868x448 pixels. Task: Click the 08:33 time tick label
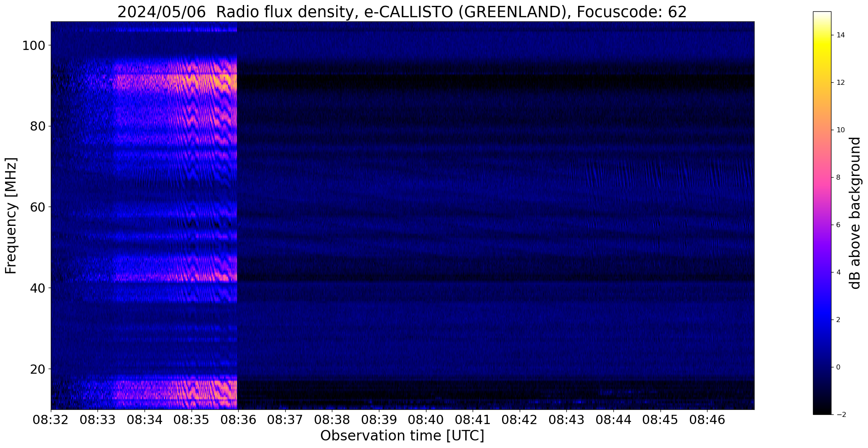(98, 420)
